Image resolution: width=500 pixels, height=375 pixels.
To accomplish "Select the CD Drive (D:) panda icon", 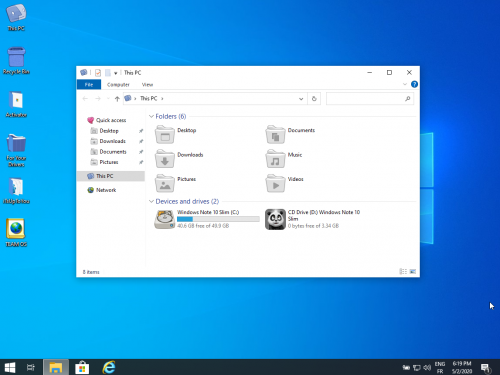I will pyautogui.click(x=275, y=219).
